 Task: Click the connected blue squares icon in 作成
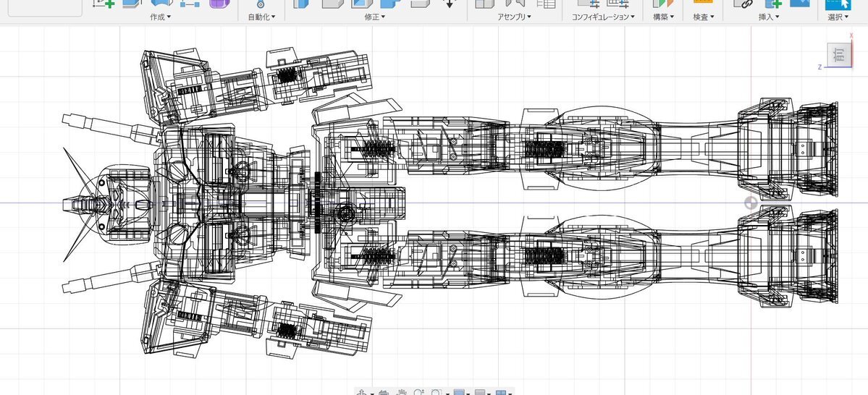tap(190, 4)
